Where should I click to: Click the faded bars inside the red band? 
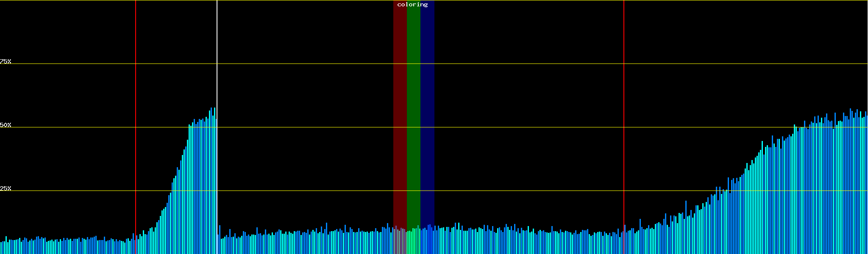[400, 242]
